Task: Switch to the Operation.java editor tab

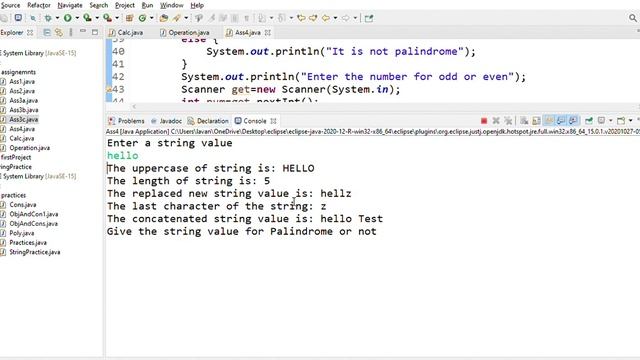Action: [x=185, y=33]
